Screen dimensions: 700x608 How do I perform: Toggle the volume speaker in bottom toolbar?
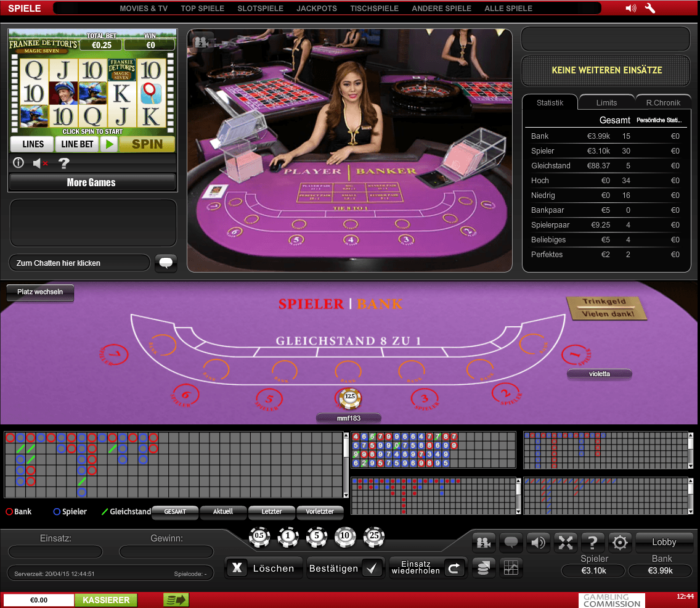[x=539, y=542]
